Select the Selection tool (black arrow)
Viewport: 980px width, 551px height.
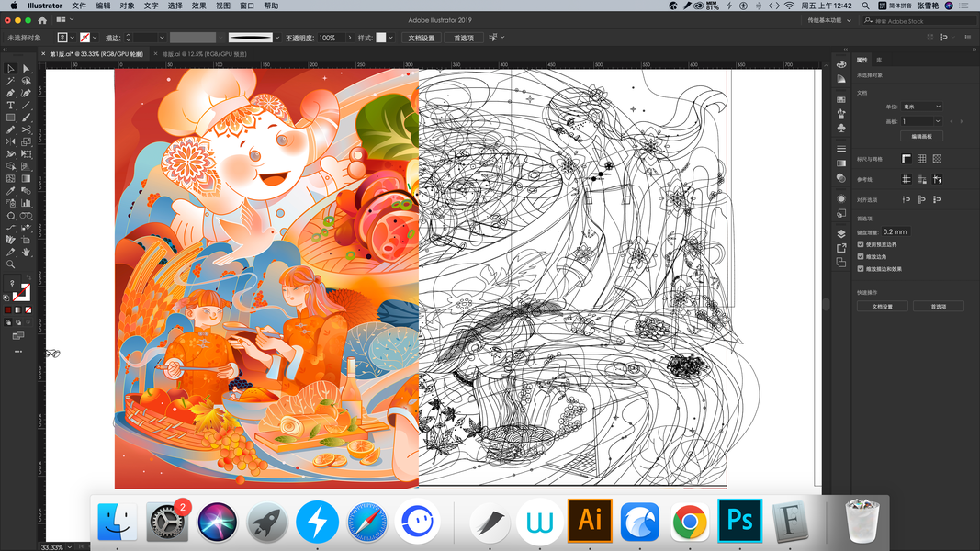click(x=11, y=69)
